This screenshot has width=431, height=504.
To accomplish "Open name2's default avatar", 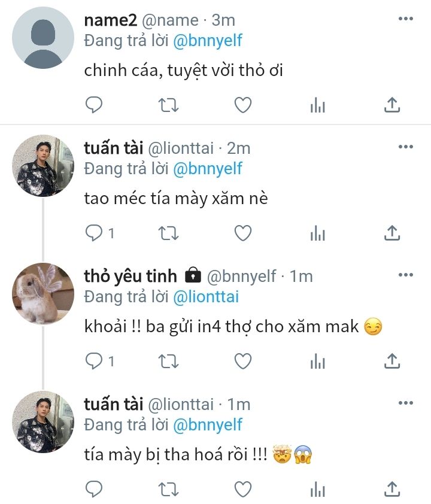I will [43, 38].
